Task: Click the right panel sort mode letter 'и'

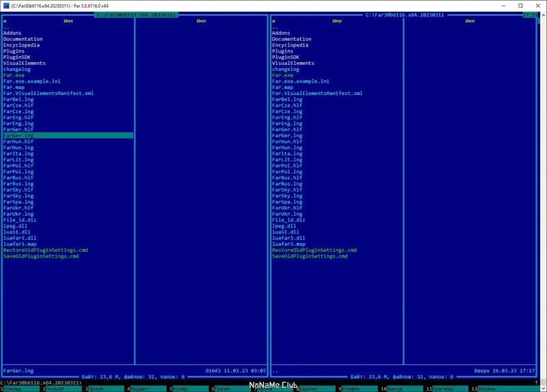Action: pyautogui.click(x=273, y=21)
